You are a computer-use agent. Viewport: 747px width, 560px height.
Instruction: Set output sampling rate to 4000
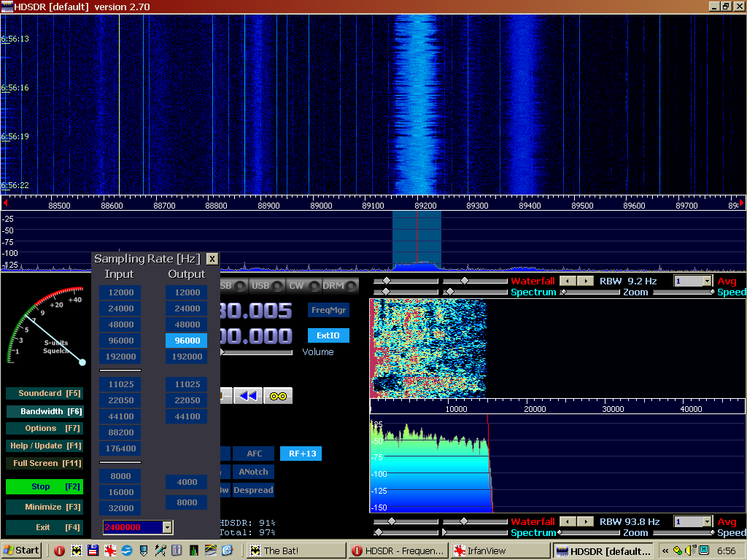(186, 482)
